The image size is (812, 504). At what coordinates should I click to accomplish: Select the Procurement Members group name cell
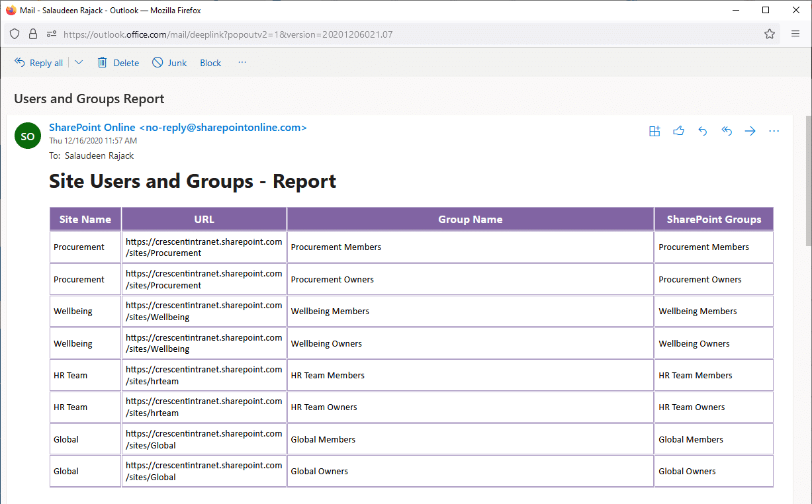click(x=471, y=247)
